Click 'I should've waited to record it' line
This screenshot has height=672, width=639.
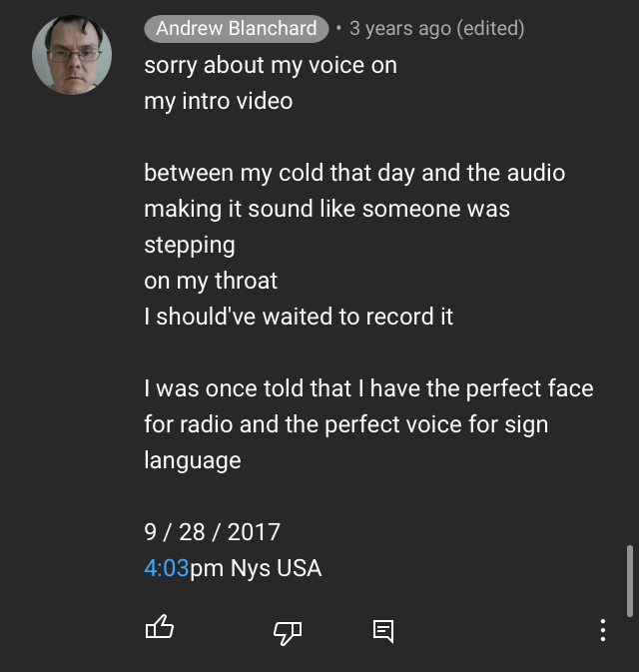pyautogui.click(x=299, y=317)
